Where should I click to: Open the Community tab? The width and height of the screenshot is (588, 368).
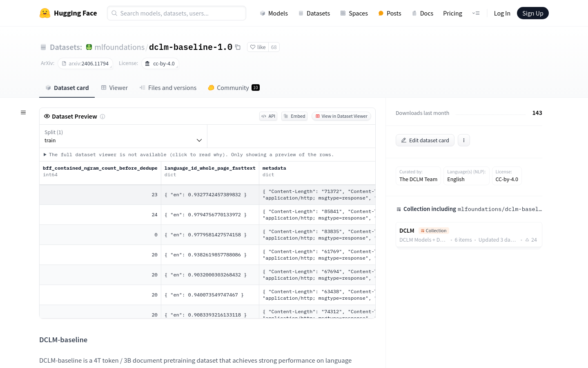tap(234, 88)
